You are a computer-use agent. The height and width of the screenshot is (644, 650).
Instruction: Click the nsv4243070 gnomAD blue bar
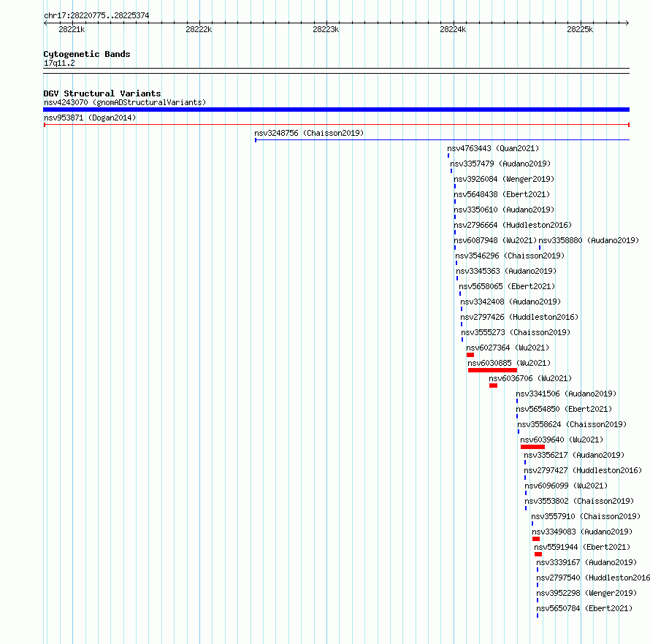[336, 110]
